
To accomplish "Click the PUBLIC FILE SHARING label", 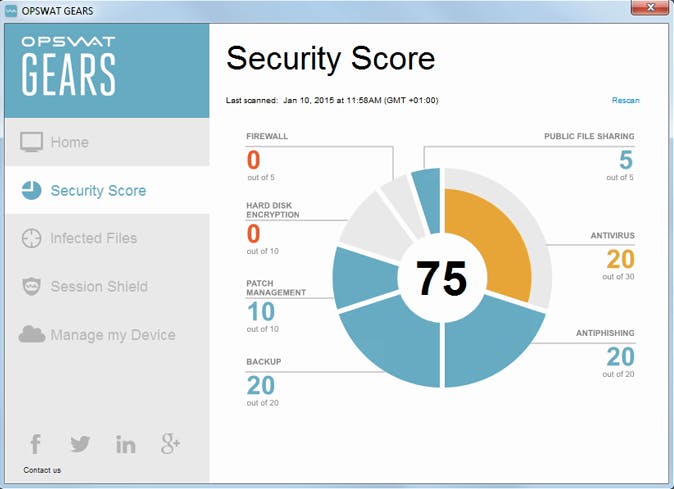I will point(589,136).
